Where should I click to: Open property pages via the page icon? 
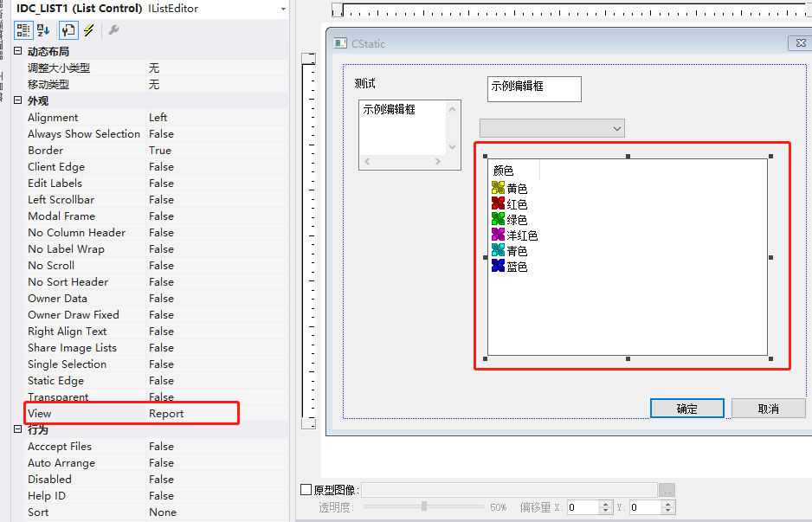68,30
